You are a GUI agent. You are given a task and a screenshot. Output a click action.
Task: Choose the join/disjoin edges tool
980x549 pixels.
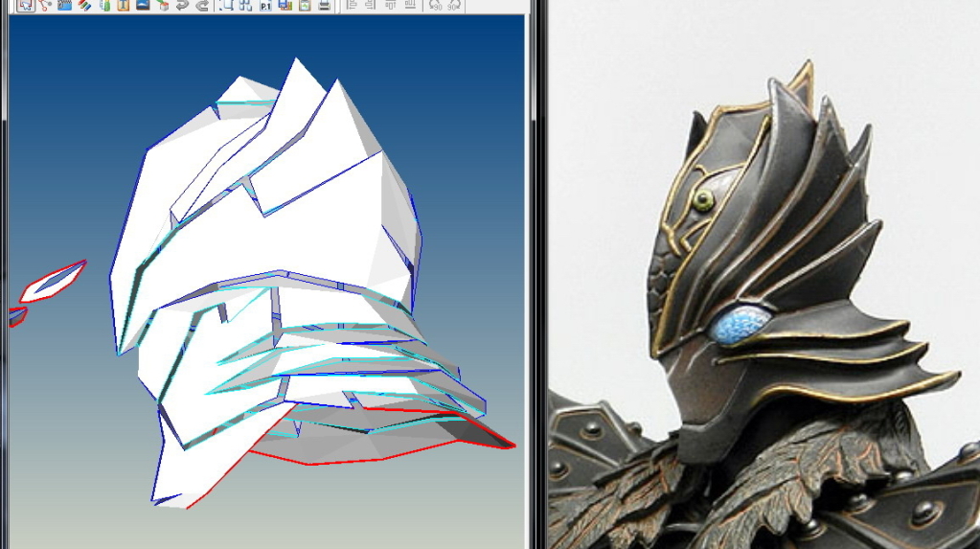coord(45,5)
